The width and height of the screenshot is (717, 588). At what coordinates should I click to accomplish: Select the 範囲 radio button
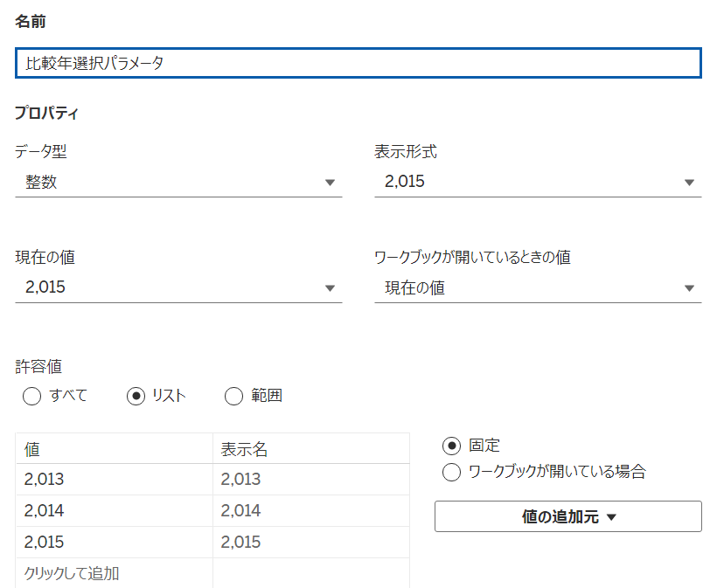coord(233,396)
